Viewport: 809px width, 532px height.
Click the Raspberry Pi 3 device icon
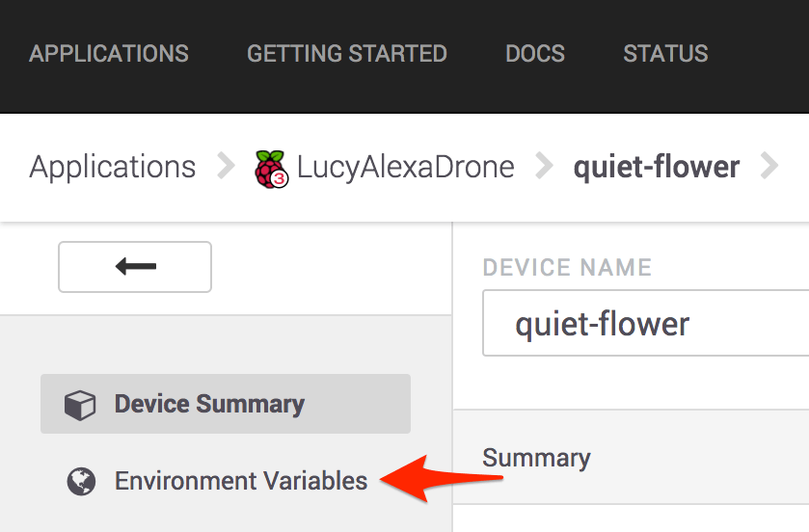tap(271, 168)
